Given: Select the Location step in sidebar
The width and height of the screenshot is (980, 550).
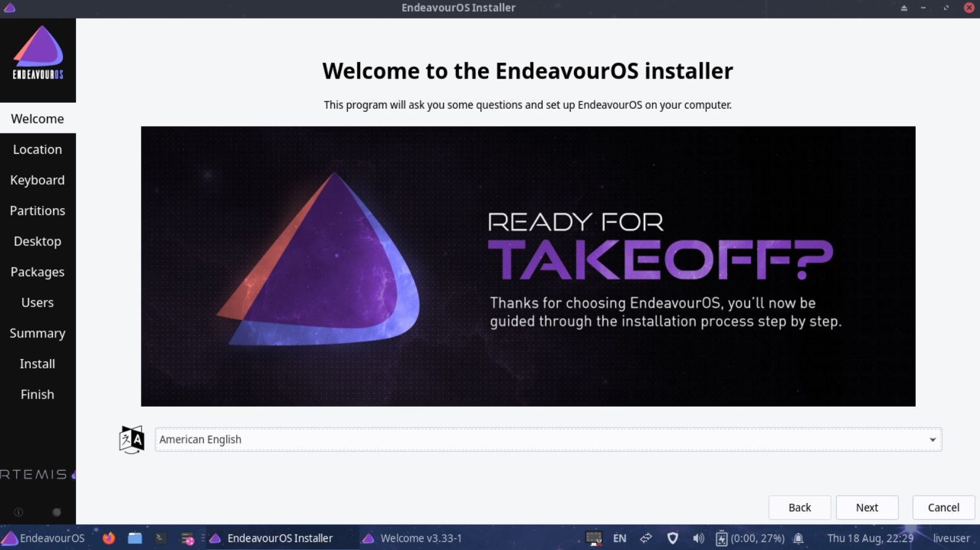Looking at the screenshot, I should coord(38,150).
